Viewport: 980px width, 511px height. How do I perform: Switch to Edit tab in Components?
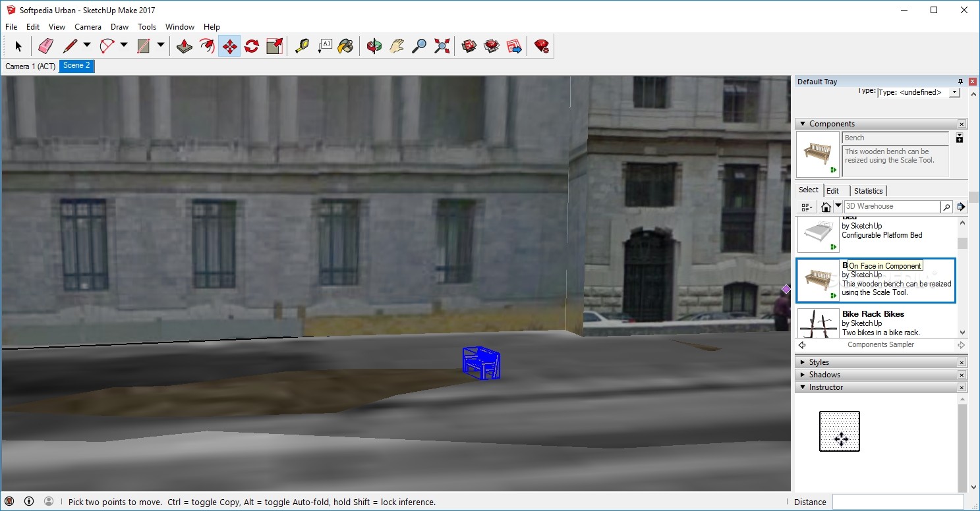point(833,191)
